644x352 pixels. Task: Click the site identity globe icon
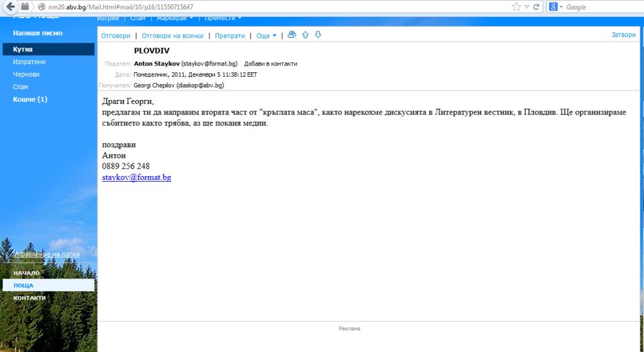coord(41,7)
